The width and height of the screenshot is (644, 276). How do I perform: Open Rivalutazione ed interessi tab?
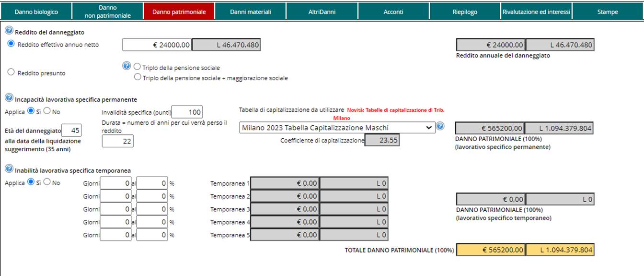(x=536, y=12)
